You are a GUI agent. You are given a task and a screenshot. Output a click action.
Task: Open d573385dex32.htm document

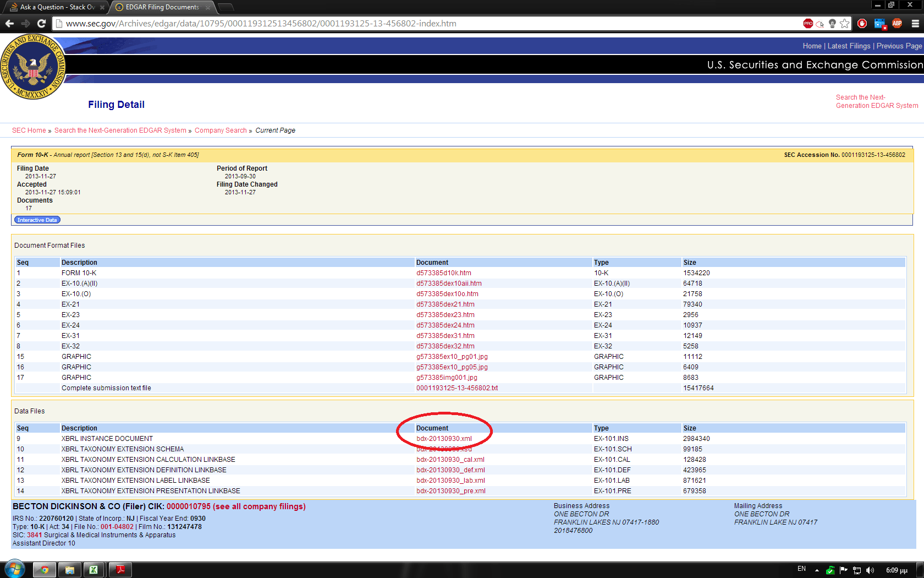click(x=446, y=346)
